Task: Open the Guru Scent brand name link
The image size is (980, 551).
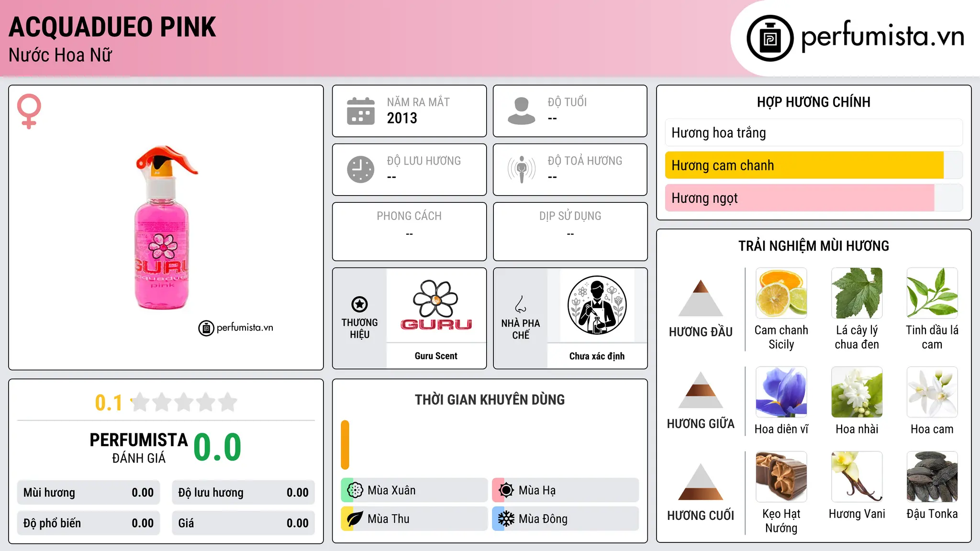Action: coord(436,356)
